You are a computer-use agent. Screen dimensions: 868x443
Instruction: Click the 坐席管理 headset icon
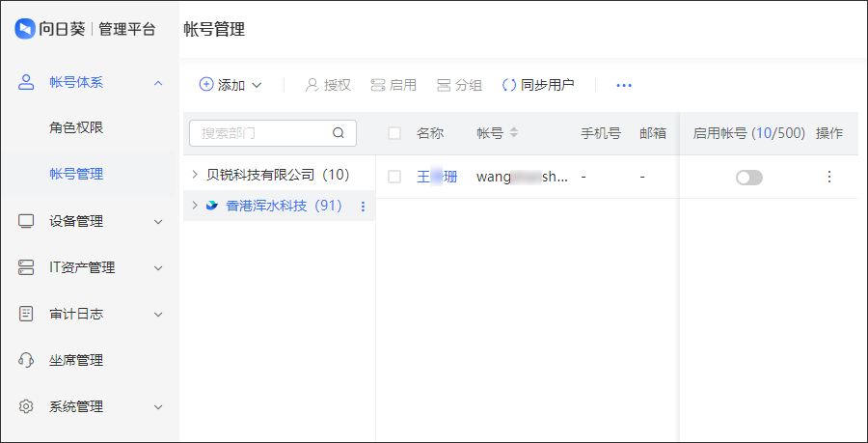point(26,360)
